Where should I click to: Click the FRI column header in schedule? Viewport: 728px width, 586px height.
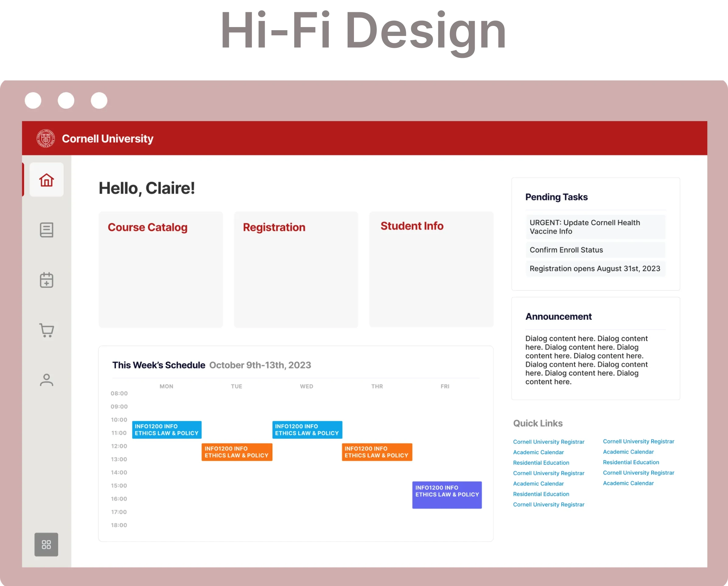click(445, 386)
